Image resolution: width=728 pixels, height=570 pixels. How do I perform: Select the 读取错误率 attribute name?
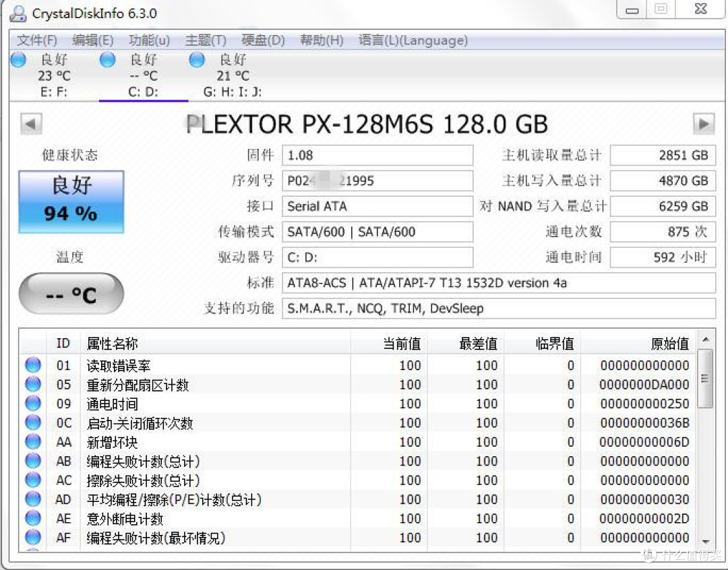(119, 366)
